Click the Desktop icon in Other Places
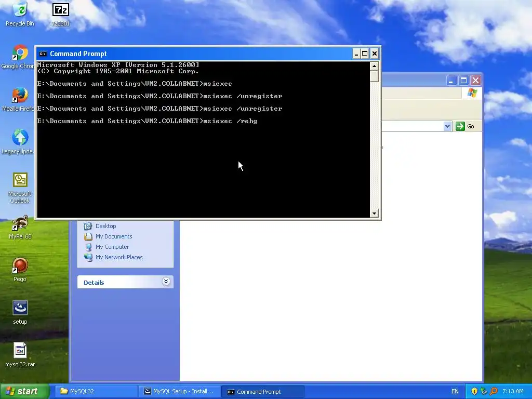The image size is (532, 399). 88,226
